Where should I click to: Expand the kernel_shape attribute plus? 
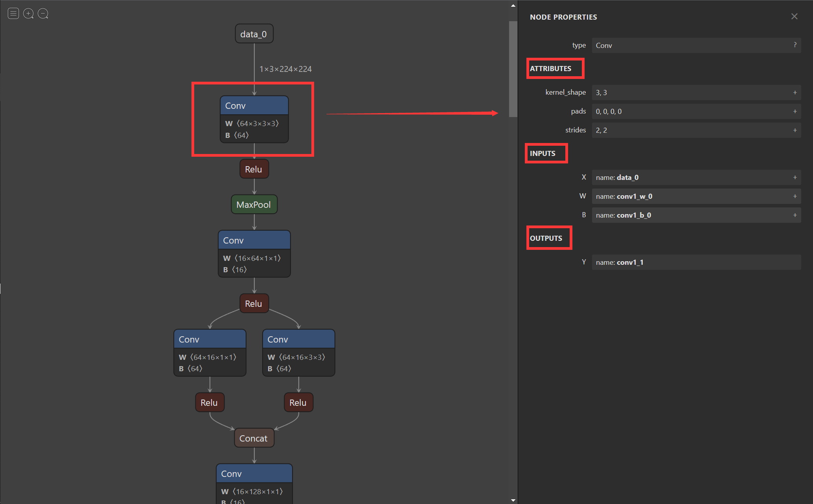pos(795,92)
